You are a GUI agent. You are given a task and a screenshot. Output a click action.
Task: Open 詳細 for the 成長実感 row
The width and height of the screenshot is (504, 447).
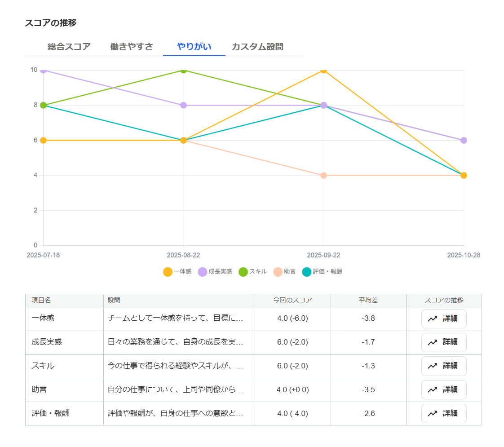tap(443, 342)
